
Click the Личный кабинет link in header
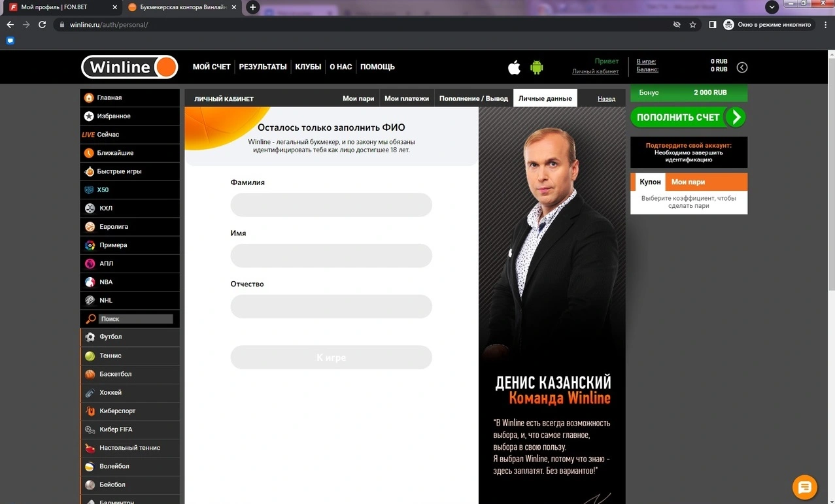point(595,72)
